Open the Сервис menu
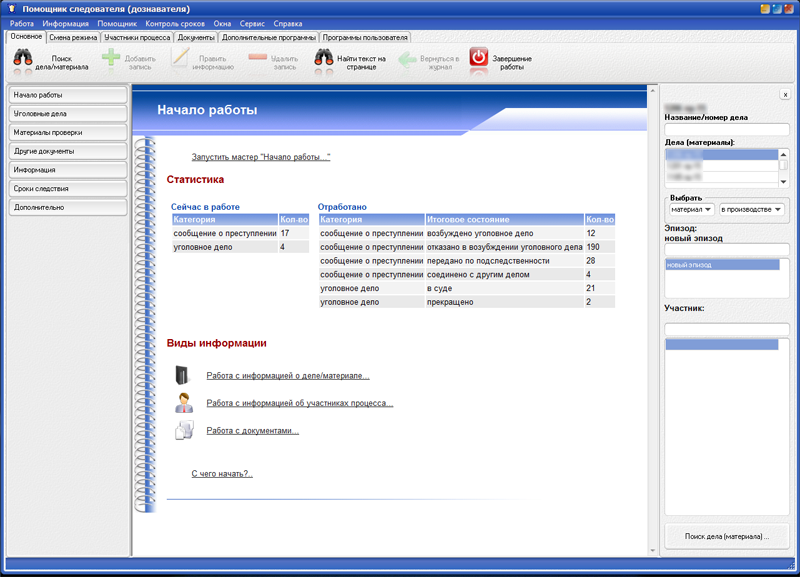 click(252, 22)
